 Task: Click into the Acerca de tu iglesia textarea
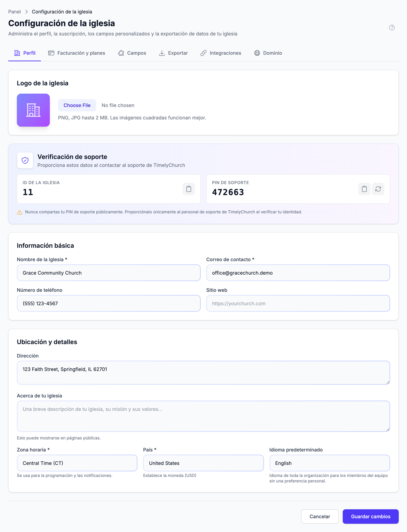[x=203, y=416]
